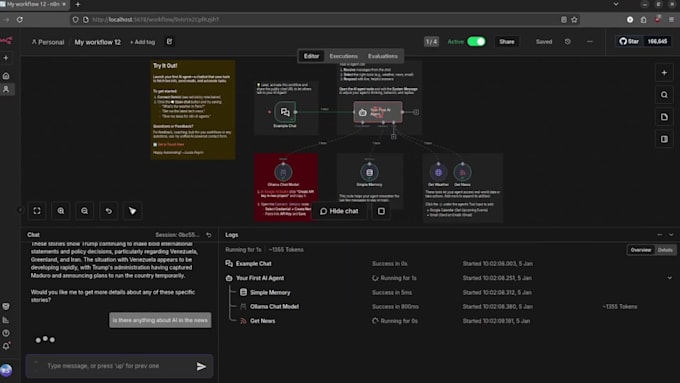Select the My workflow 12 browser tab
Image resolution: width=680 pixels, height=383 pixels.
[x=34, y=4]
